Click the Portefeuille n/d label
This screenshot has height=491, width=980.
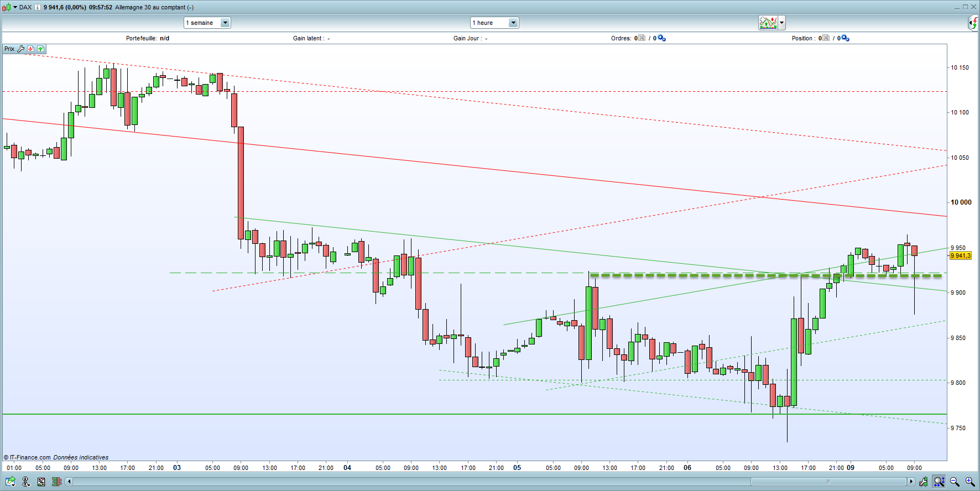point(148,38)
